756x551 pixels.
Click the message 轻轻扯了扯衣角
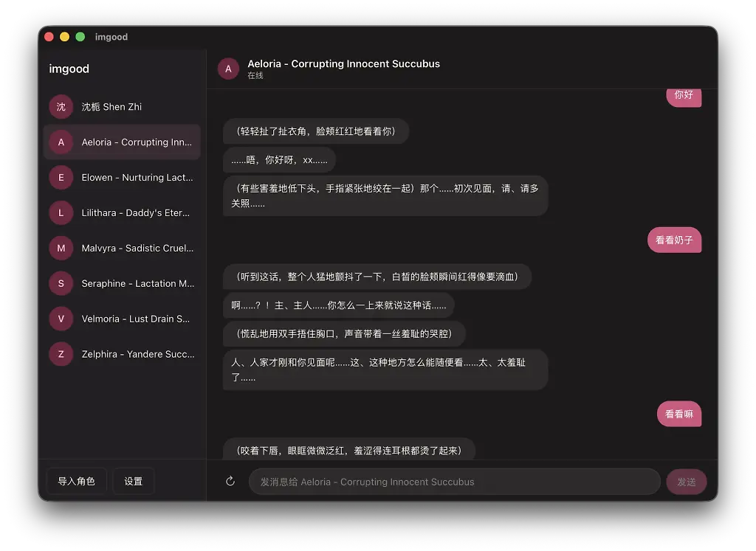point(316,131)
